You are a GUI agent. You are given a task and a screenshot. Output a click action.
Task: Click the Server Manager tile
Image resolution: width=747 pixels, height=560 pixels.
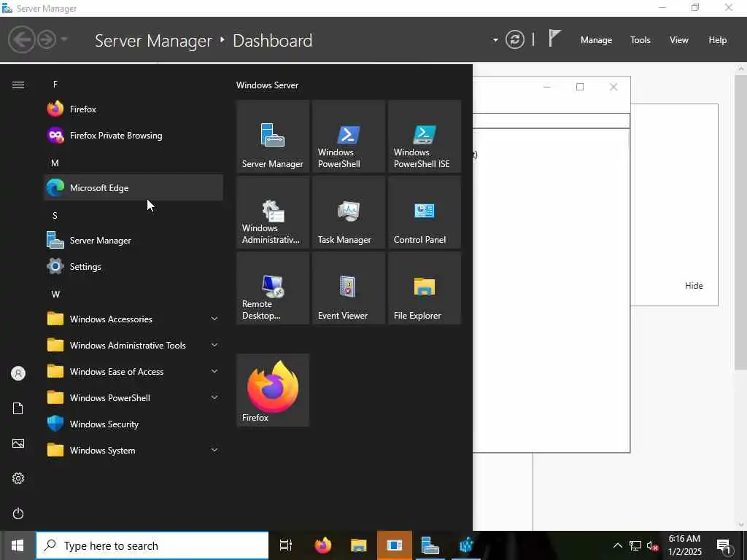(273, 136)
